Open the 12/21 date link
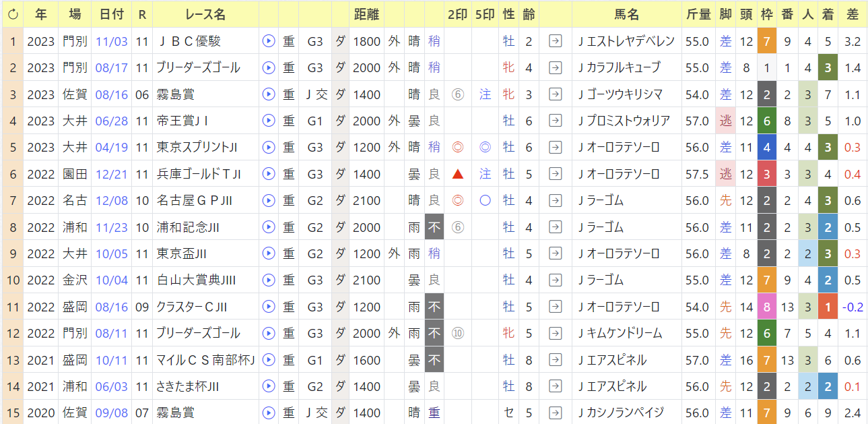The image size is (868, 424). 111,174
